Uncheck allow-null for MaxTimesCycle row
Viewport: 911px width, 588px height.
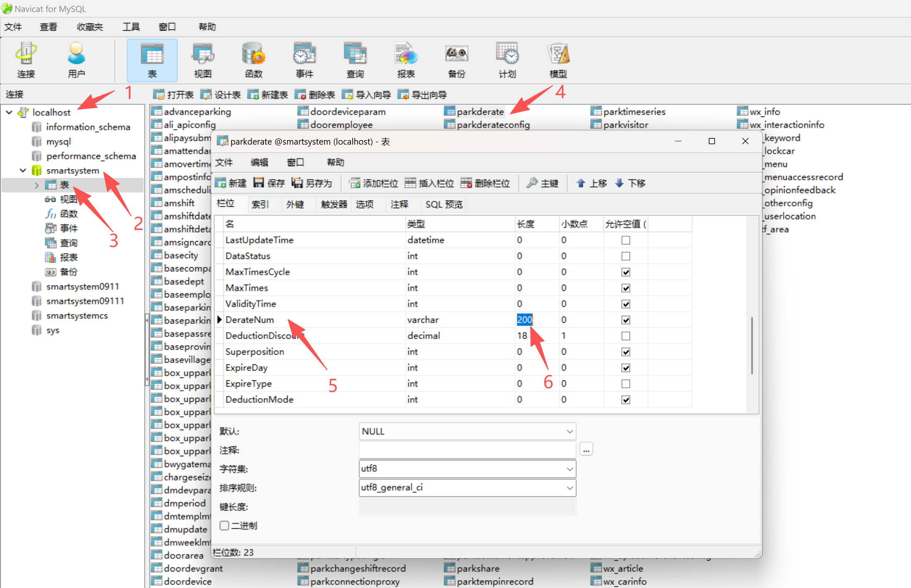625,272
